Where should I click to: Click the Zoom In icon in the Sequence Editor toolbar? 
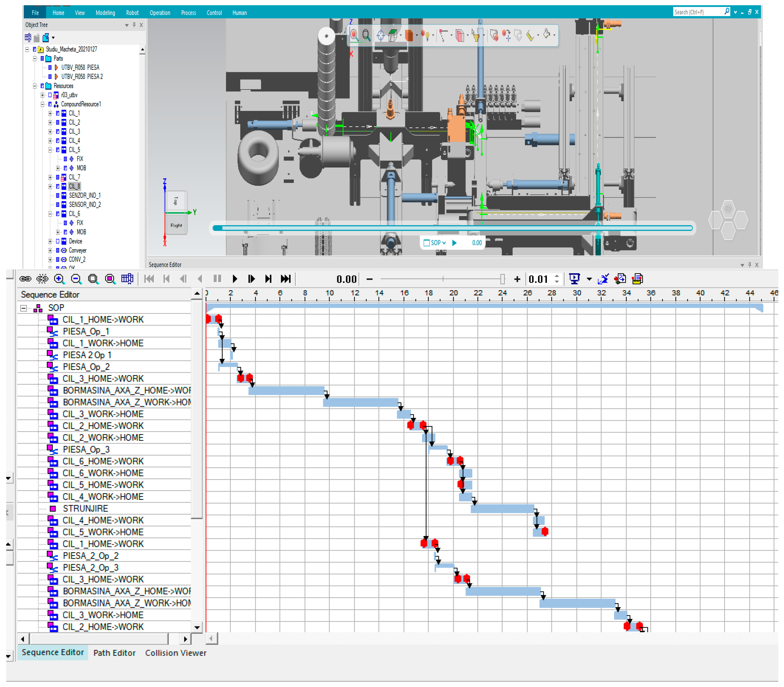pos(59,279)
